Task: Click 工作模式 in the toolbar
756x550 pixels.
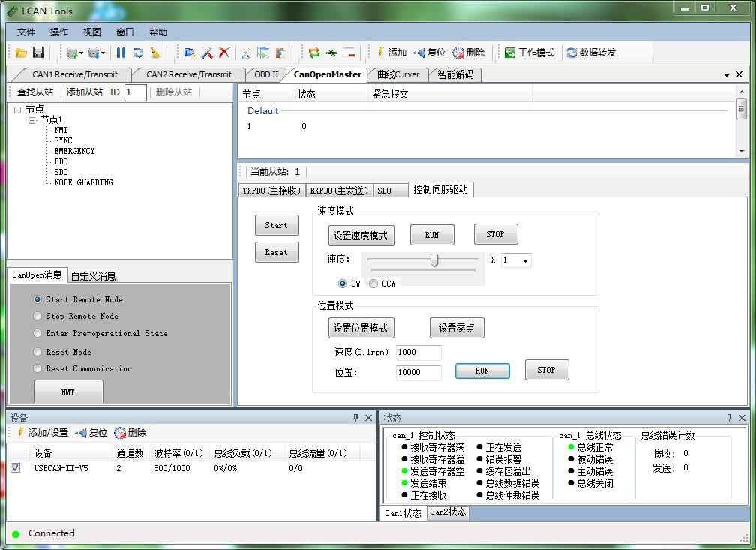Action: click(x=529, y=53)
